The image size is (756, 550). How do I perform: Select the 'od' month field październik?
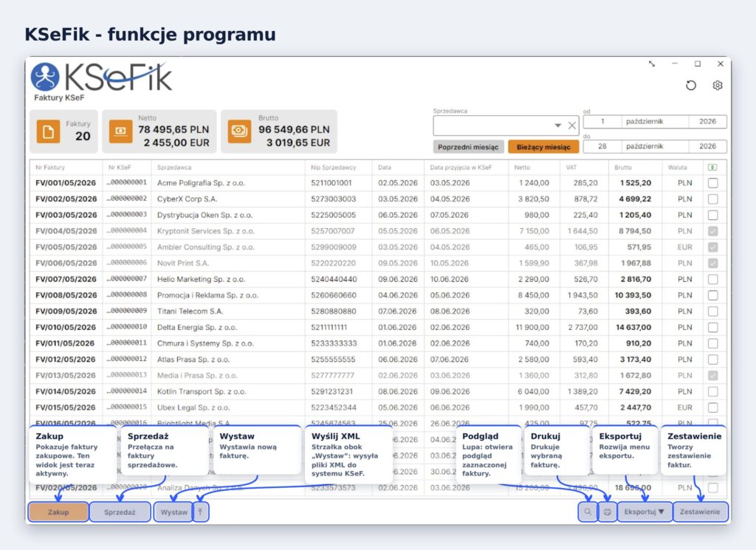pyautogui.click(x=656, y=122)
